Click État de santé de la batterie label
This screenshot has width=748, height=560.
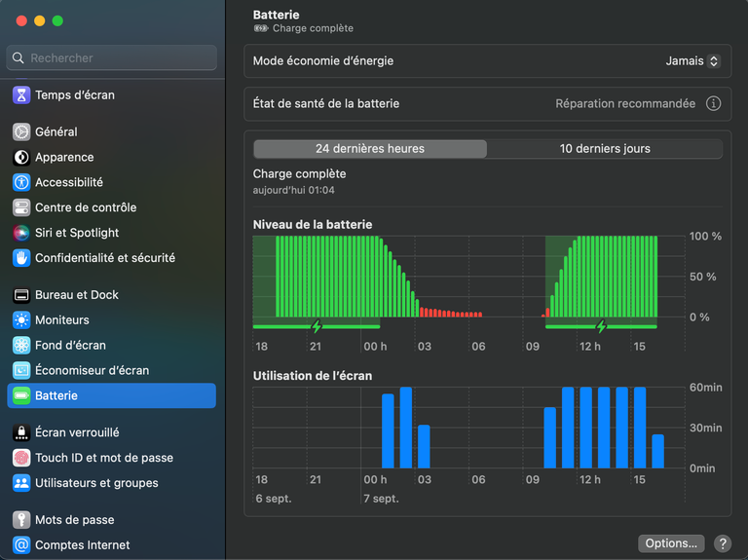[326, 103]
